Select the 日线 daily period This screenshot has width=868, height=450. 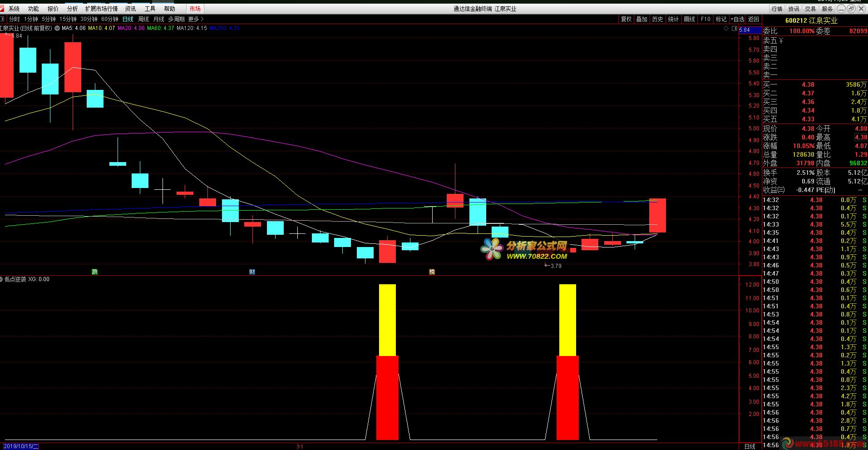point(128,19)
